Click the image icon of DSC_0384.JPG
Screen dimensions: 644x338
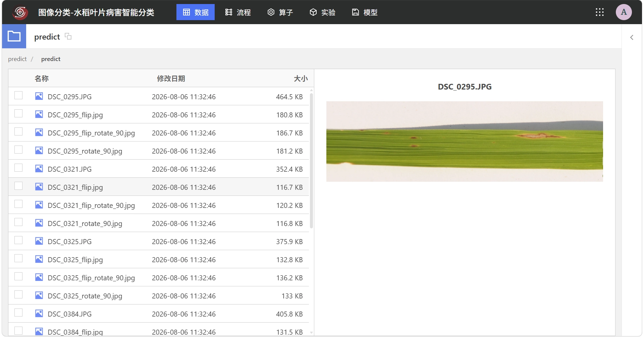pyautogui.click(x=39, y=314)
